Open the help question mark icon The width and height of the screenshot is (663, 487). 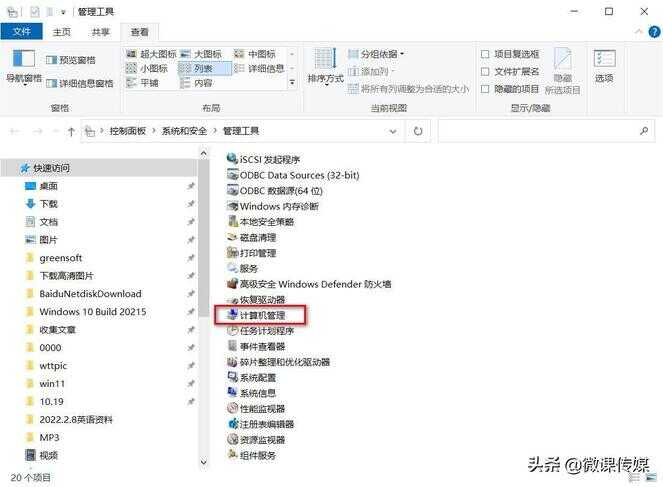tap(654, 32)
